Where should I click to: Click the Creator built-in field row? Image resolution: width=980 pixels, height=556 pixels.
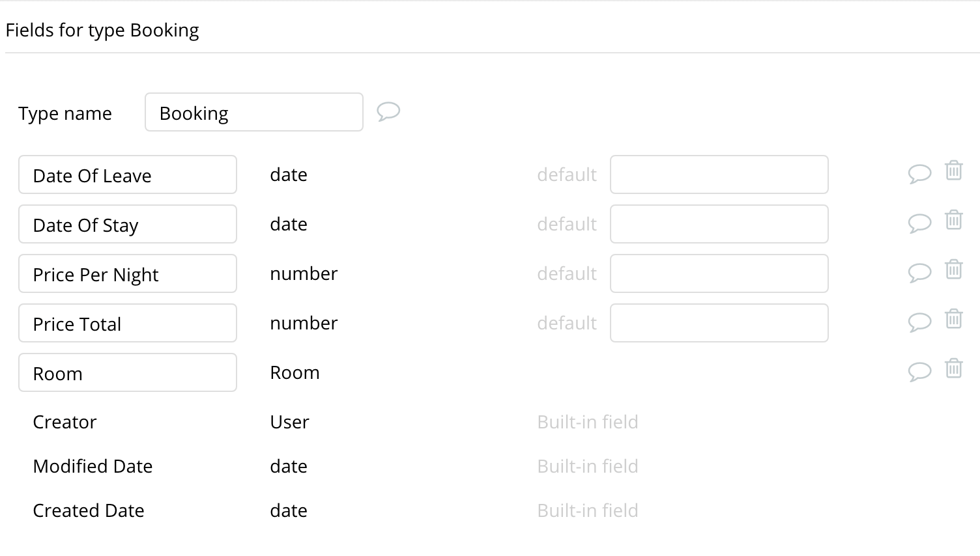(x=64, y=422)
